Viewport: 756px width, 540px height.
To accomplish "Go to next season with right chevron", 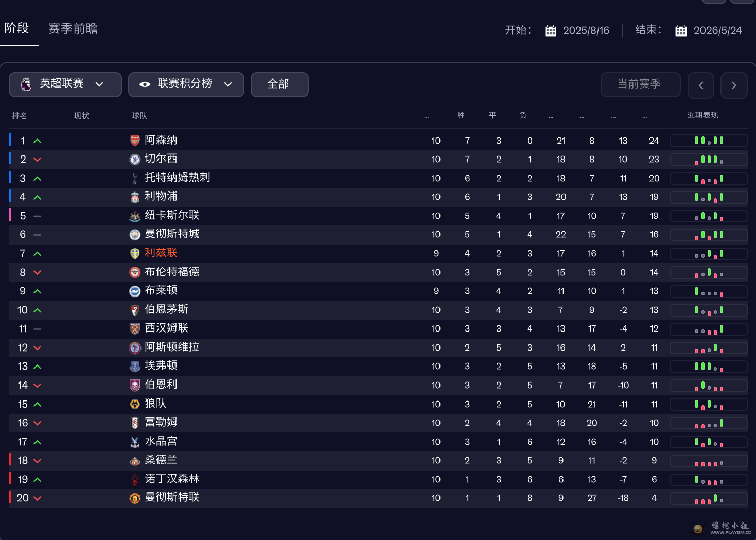I will point(734,85).
